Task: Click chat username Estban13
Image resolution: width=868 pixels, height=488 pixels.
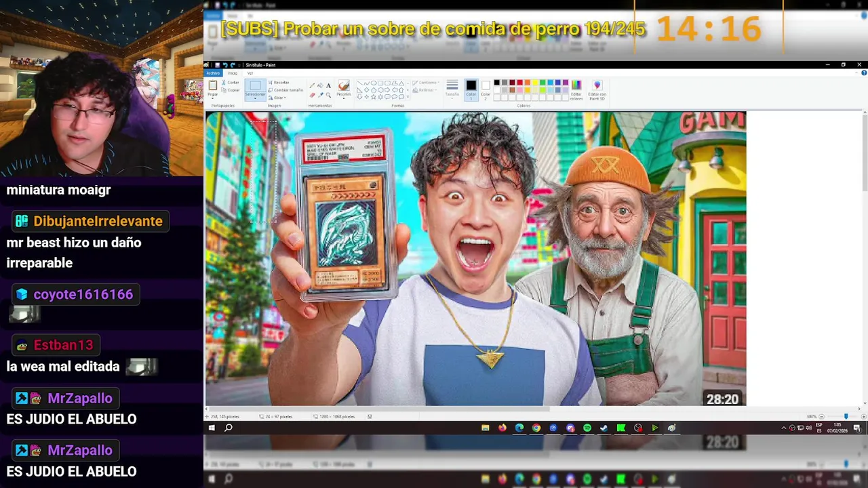Action: 63,345
